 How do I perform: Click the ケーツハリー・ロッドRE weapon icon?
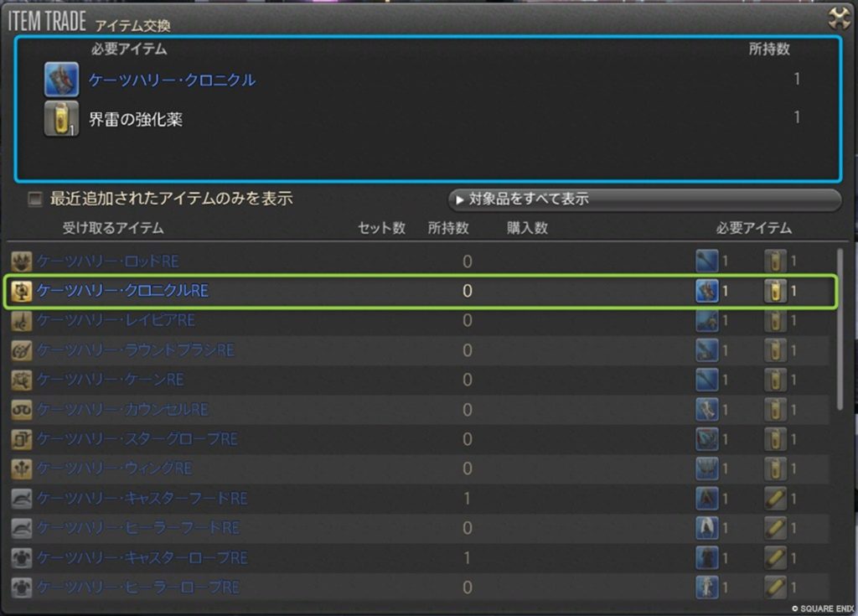point(22,261)
